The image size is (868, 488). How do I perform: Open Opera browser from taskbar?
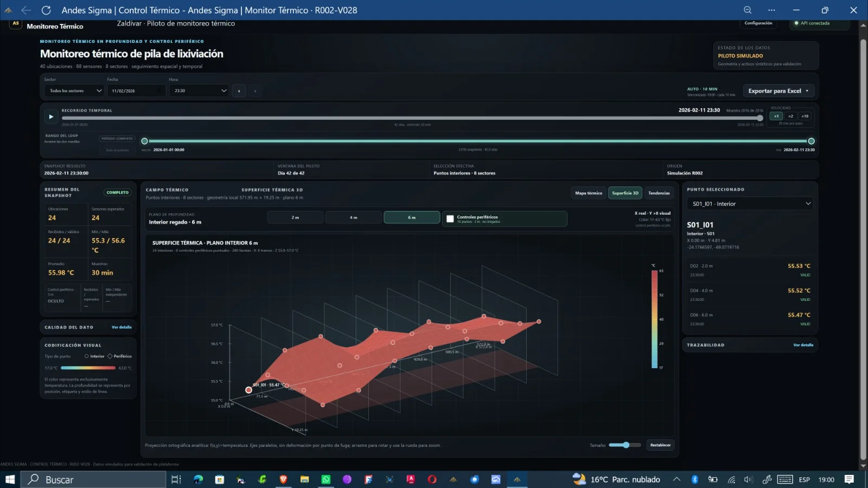coord(432,479)
